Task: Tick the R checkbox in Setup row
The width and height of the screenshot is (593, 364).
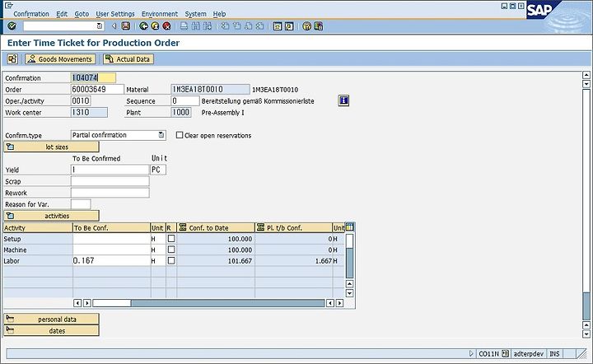Action: (x=171, y=239)
